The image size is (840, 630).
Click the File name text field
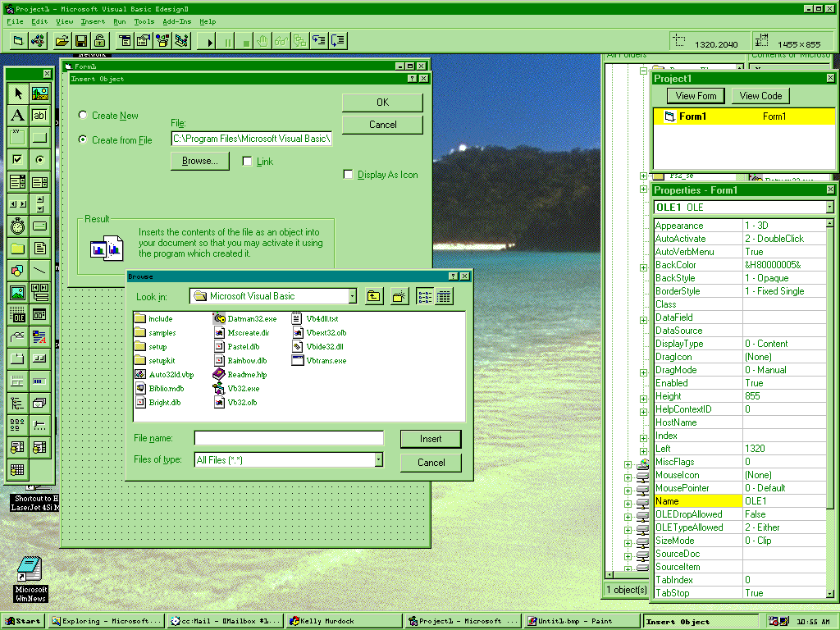(289, 439)
